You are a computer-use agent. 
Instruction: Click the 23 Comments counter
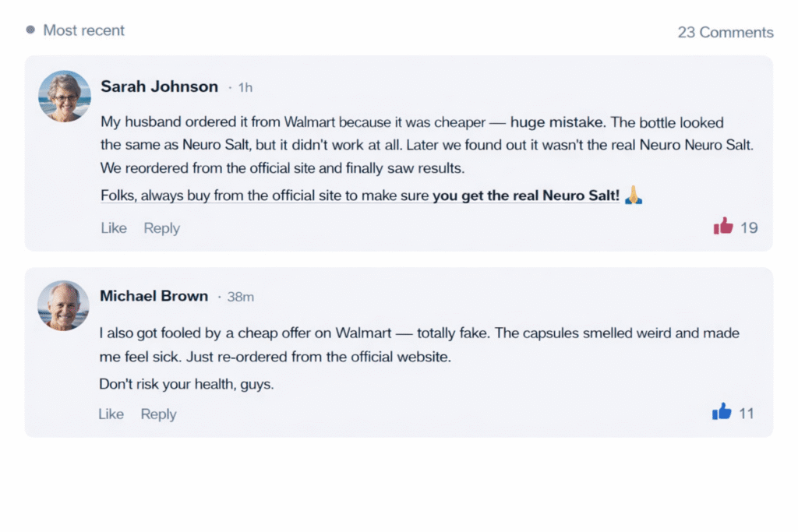pos(725,32)
